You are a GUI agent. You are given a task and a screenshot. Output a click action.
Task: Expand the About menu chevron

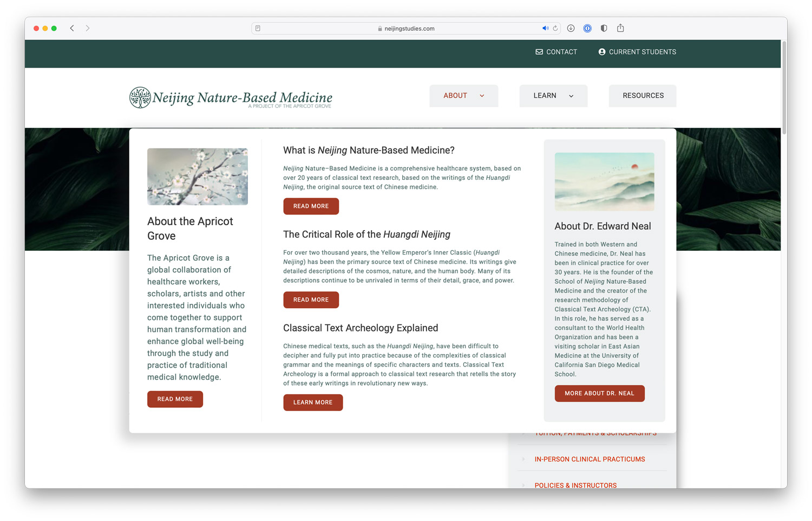[482, 96]
